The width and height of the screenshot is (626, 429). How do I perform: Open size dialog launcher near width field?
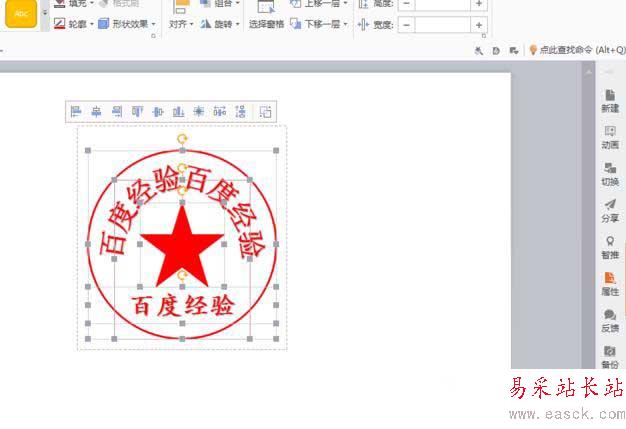(x=484, y=36)
